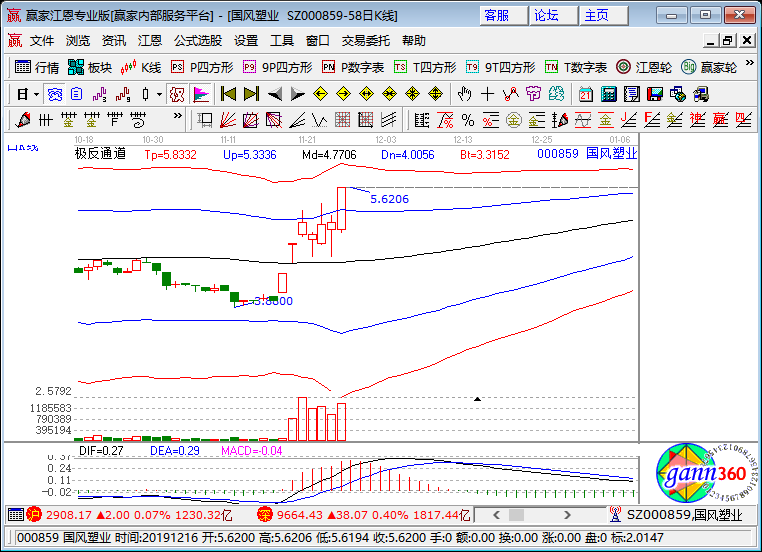
Task: Toggle the dark red 极 channel icon
Action: [177, 94]
